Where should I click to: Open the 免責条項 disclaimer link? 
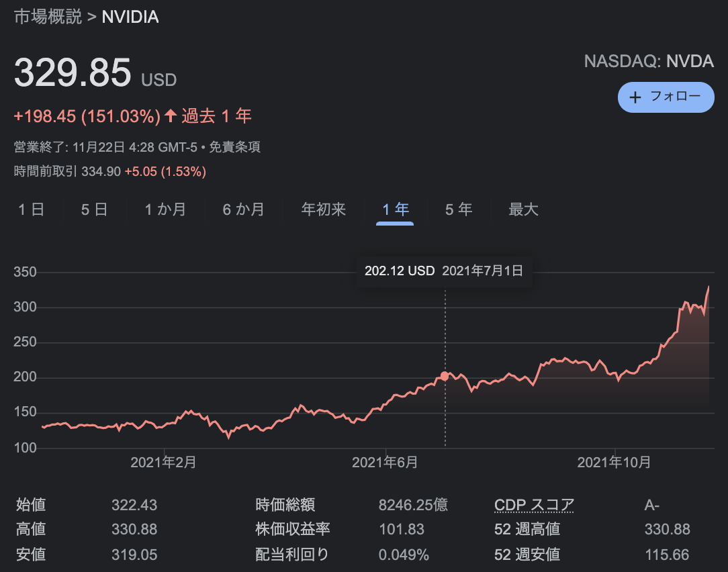point(234,147)
